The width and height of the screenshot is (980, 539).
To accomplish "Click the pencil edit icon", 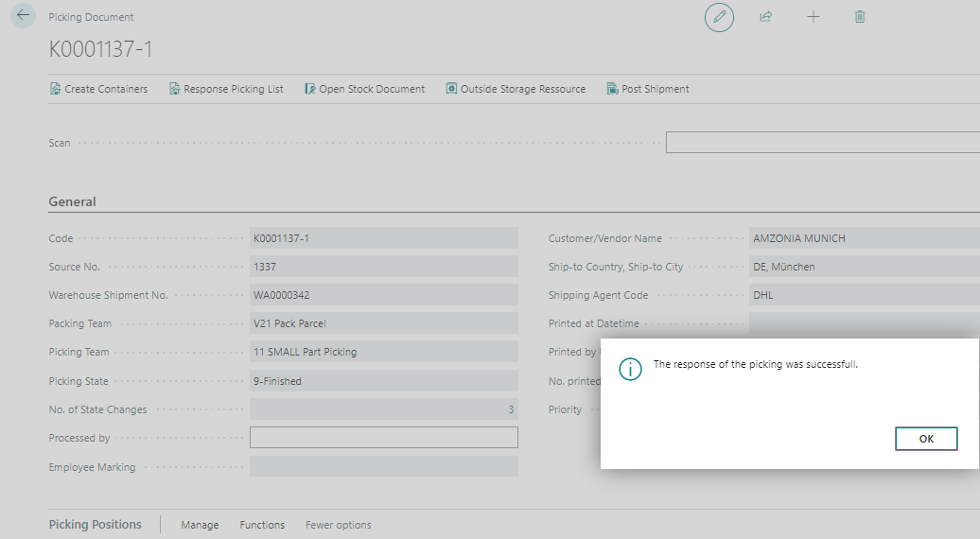I will pyautogui.click(x=719, y=17).
